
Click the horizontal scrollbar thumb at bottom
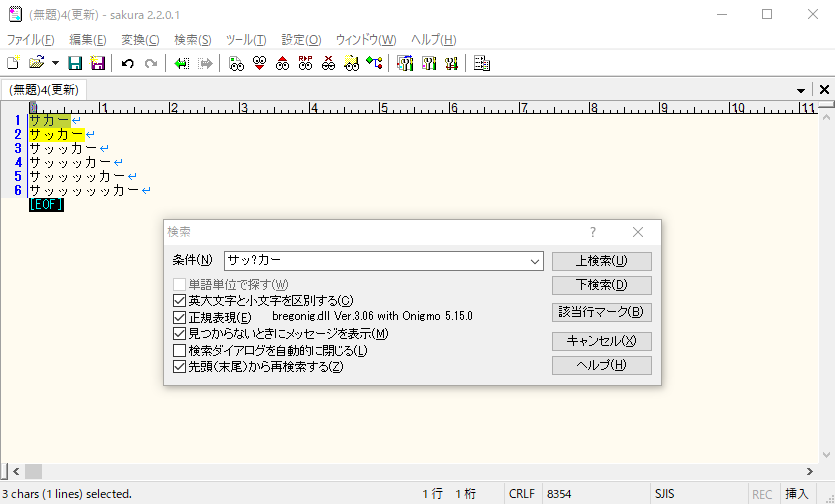click(x=33, y=471)
